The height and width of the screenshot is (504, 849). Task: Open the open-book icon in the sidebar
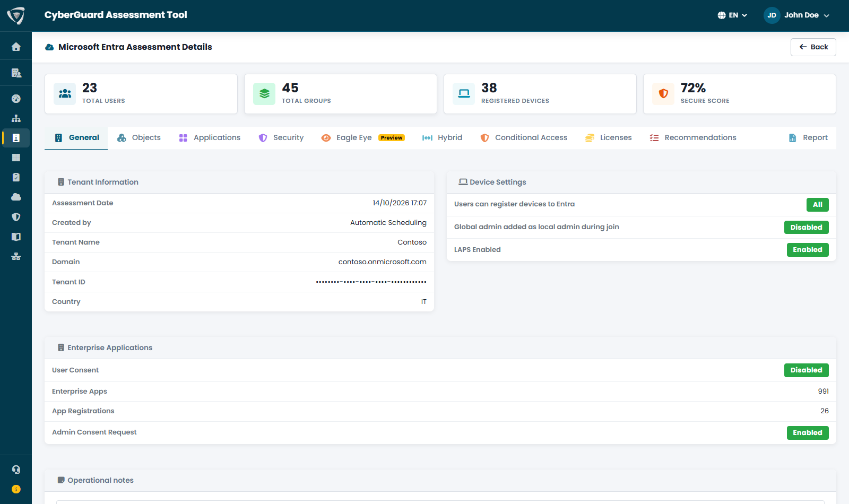click(16, 237)
